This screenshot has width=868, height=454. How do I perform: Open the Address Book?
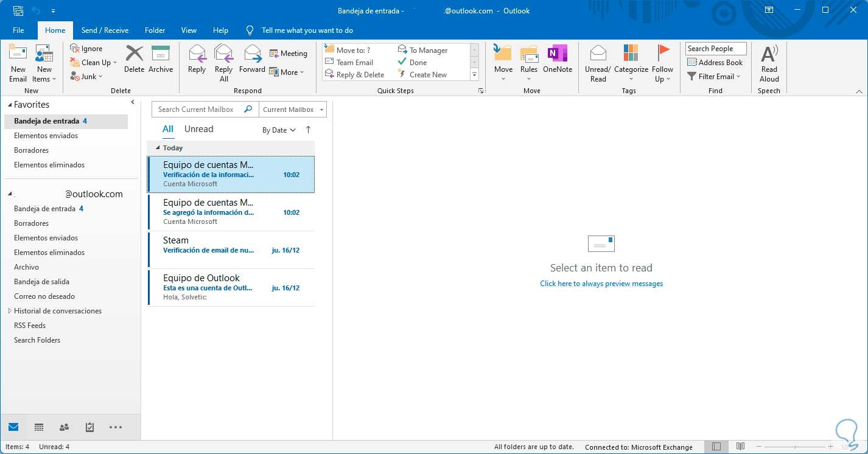pos(715,62)
